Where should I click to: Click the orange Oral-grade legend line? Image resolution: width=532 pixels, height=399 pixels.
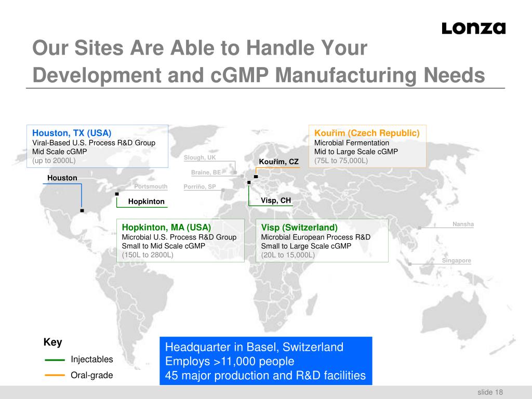pyautogui.click(x=55, y=375)
